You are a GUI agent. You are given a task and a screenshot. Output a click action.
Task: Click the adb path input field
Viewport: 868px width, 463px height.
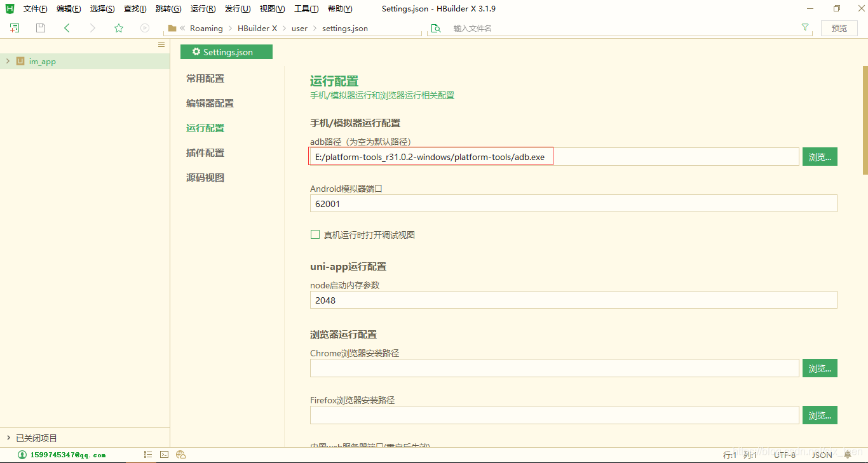point(554,157)
